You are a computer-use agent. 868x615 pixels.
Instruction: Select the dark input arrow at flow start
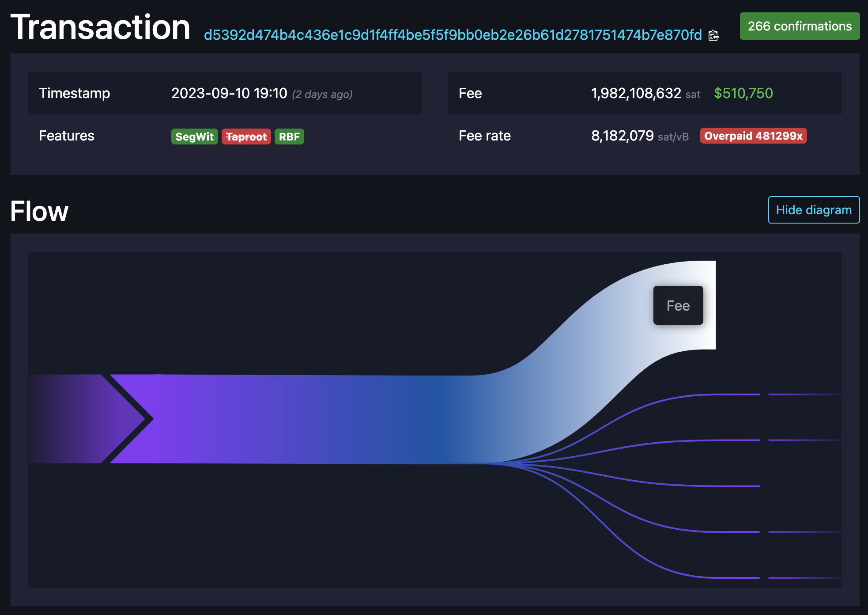[75, 418]
